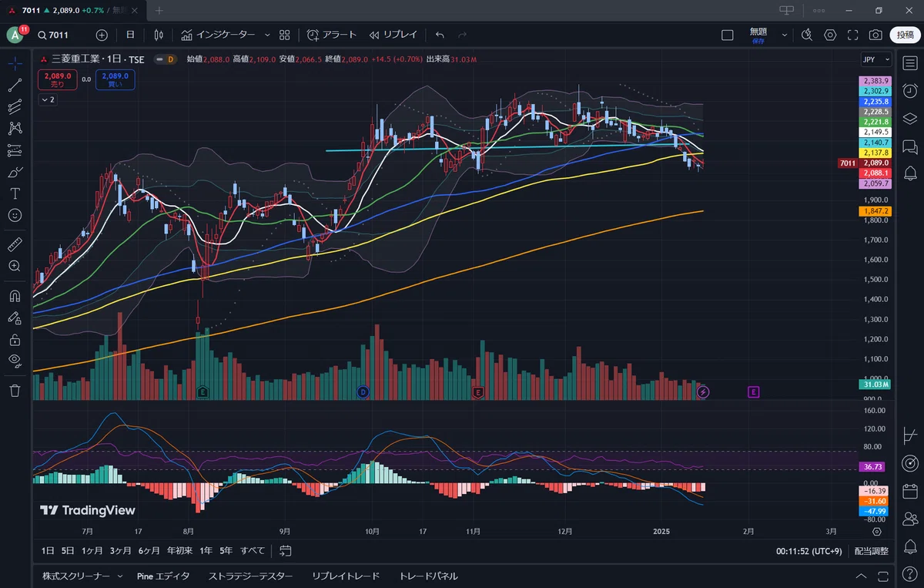
Task: Open the リプレイトレード tab
Action: point(346,576)
